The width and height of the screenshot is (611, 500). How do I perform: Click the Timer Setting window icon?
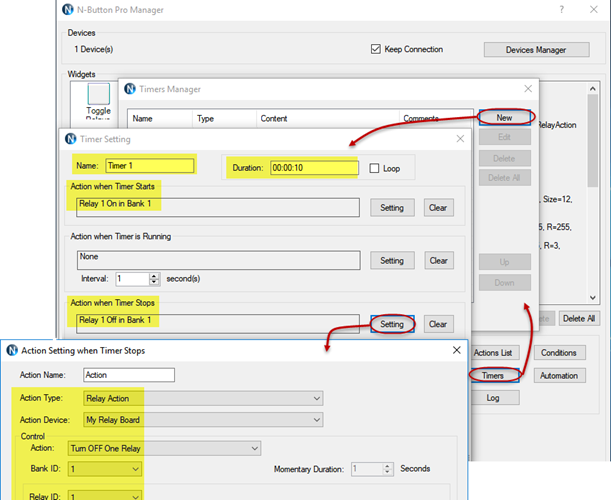tap(71, 139)
